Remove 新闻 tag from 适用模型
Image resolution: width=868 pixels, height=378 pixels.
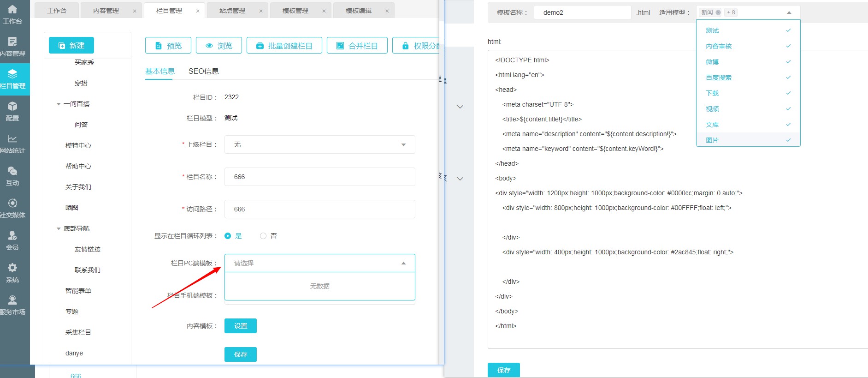pos(718,12)
